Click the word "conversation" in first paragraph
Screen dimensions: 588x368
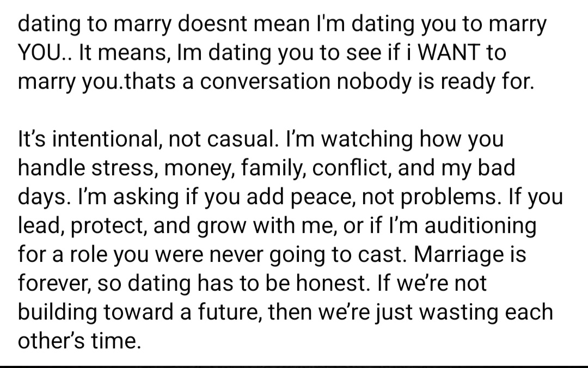coord(265,81)
